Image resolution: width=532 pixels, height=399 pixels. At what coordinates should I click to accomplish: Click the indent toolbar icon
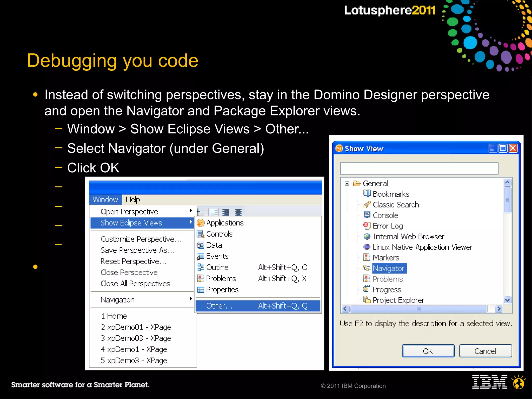tap(201, 212)
